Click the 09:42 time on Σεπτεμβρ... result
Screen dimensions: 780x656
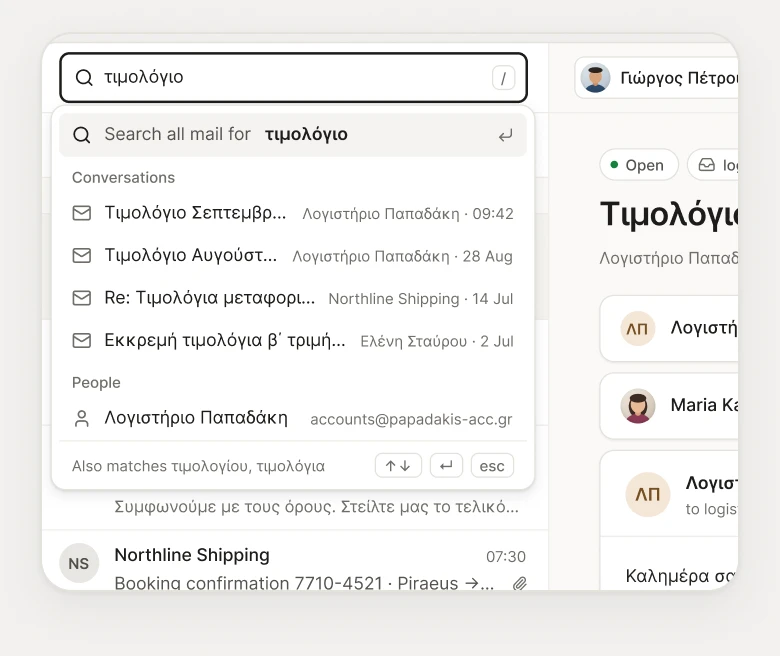(492, 214)
